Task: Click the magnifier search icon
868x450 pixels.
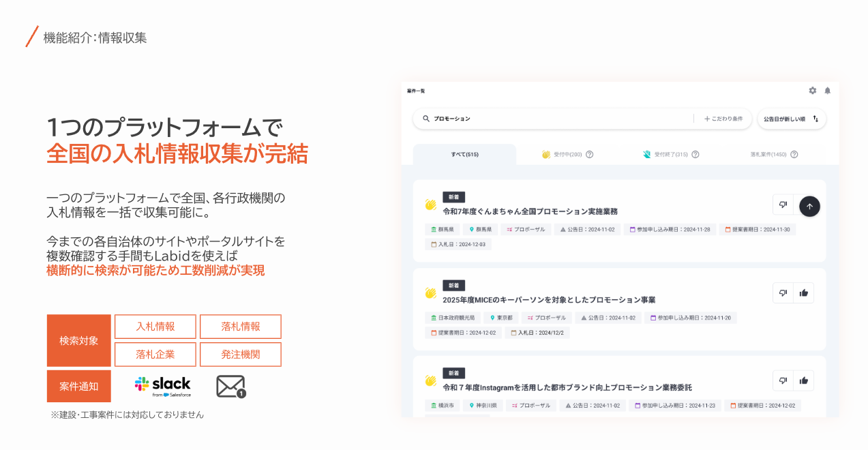Action: pos(426,119)
